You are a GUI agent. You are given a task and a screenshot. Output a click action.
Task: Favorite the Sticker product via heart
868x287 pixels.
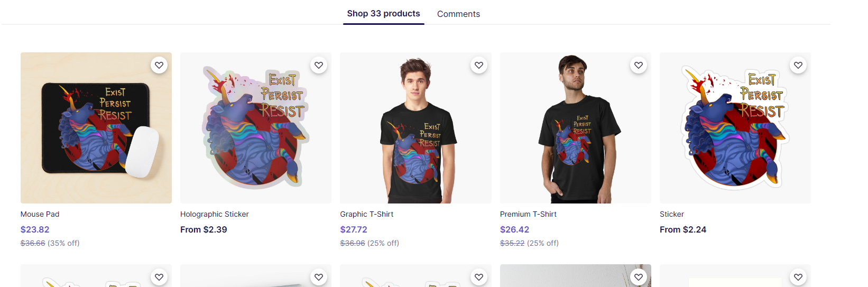[798, 65]
